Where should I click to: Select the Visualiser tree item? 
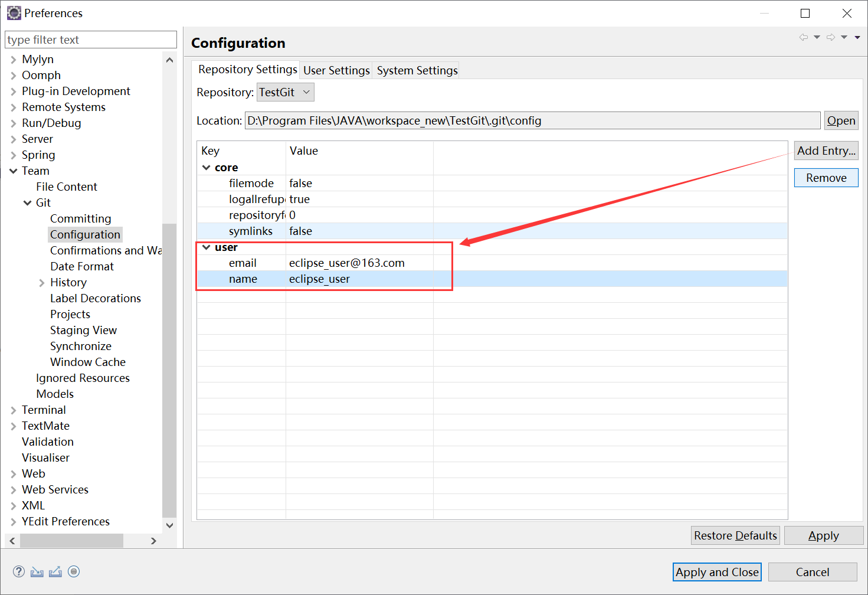(45, 457)
